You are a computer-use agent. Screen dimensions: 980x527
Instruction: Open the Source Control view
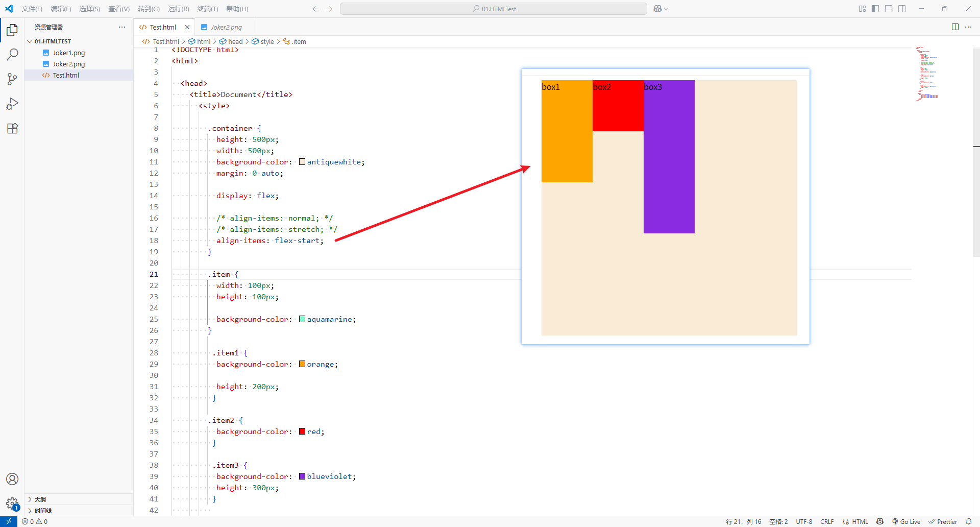coord(12,79)
